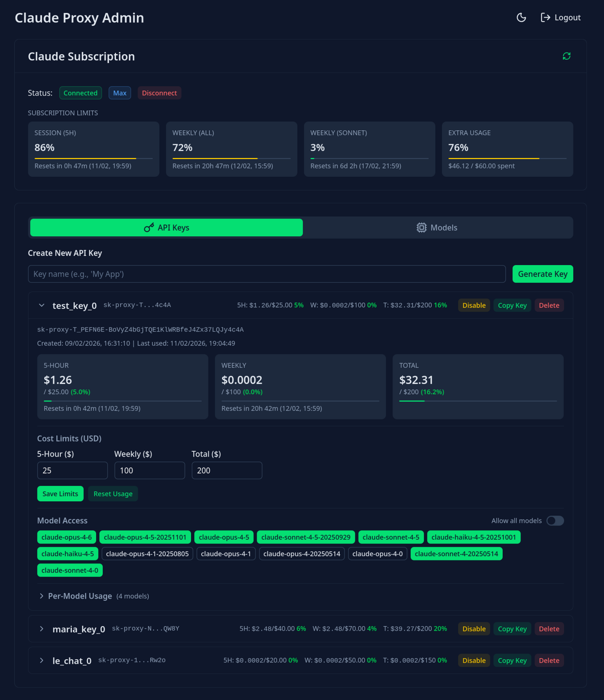Focus the Key name input field
The image size is (604, 700).
(267, 274)
